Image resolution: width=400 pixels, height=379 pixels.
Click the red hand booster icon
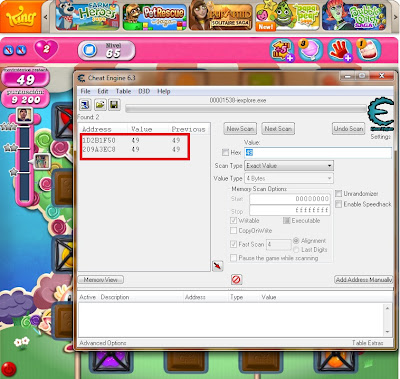click(x=340, y=50)
